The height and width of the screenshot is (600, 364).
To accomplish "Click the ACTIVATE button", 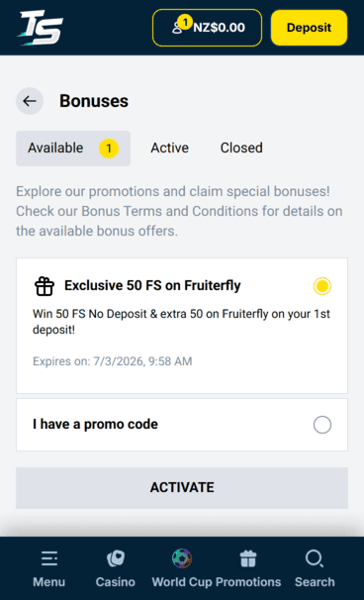I will (x=182, y=487).
